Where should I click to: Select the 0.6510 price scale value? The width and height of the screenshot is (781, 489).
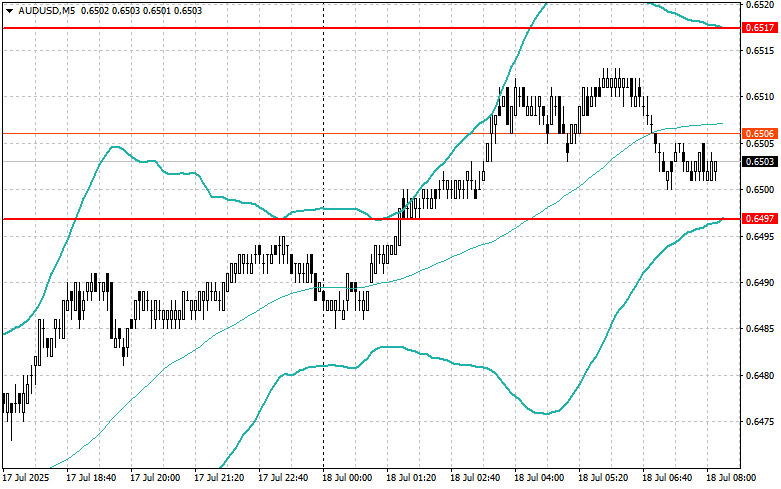[760, 97]
